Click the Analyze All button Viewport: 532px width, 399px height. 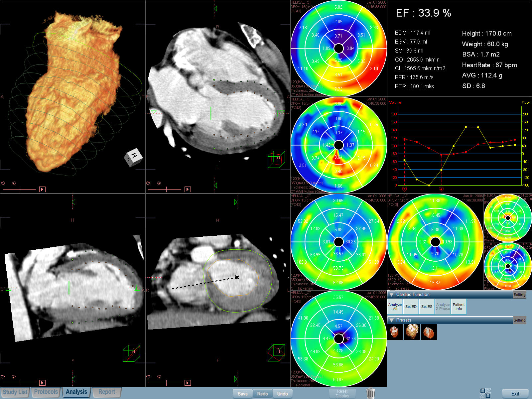395,307
